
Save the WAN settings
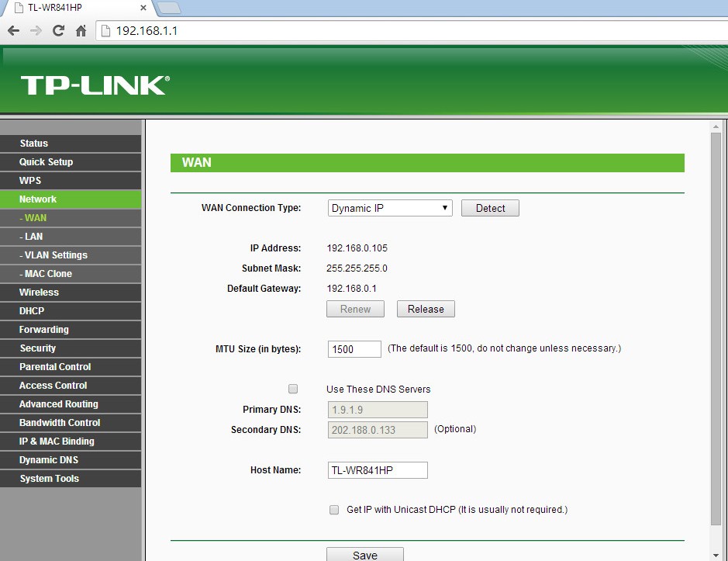click(x=364, y=555)
